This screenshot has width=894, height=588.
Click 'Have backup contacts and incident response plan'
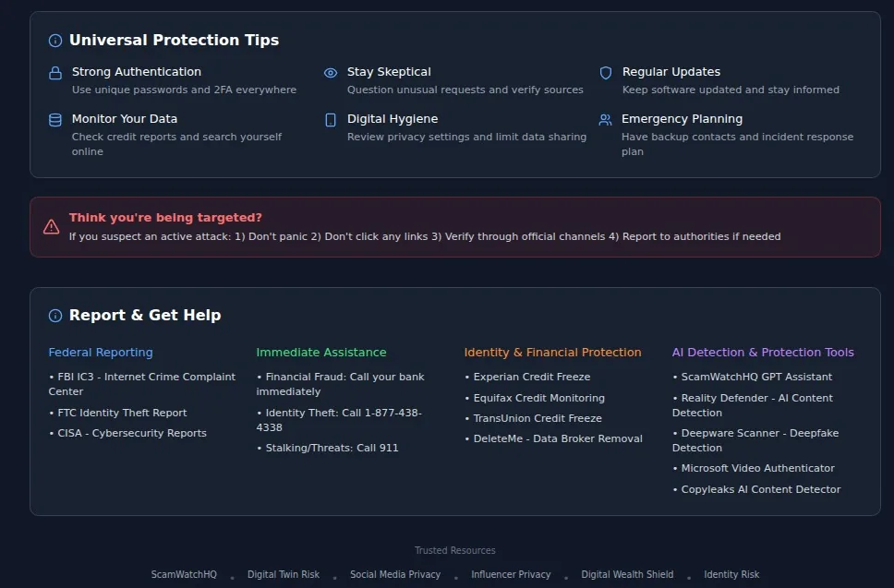[737, 144]
